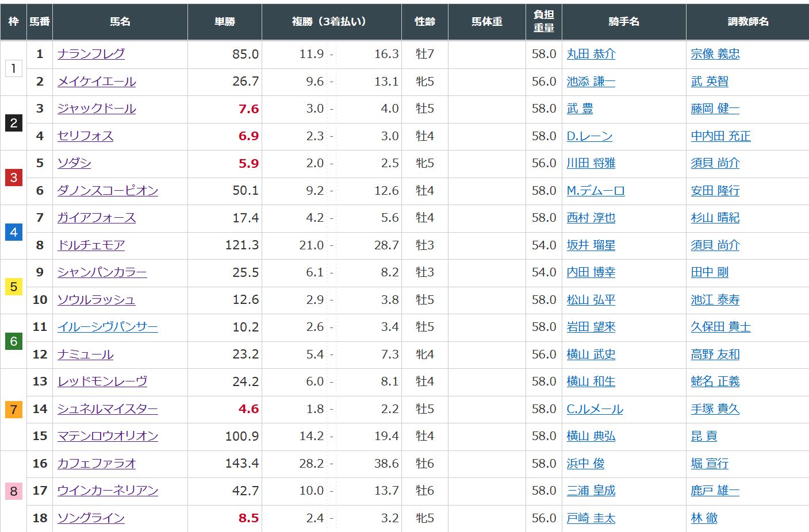
Task: Click trainer 宗像 義忠 link
Action: pyautogui.click(x=715, y=54)
